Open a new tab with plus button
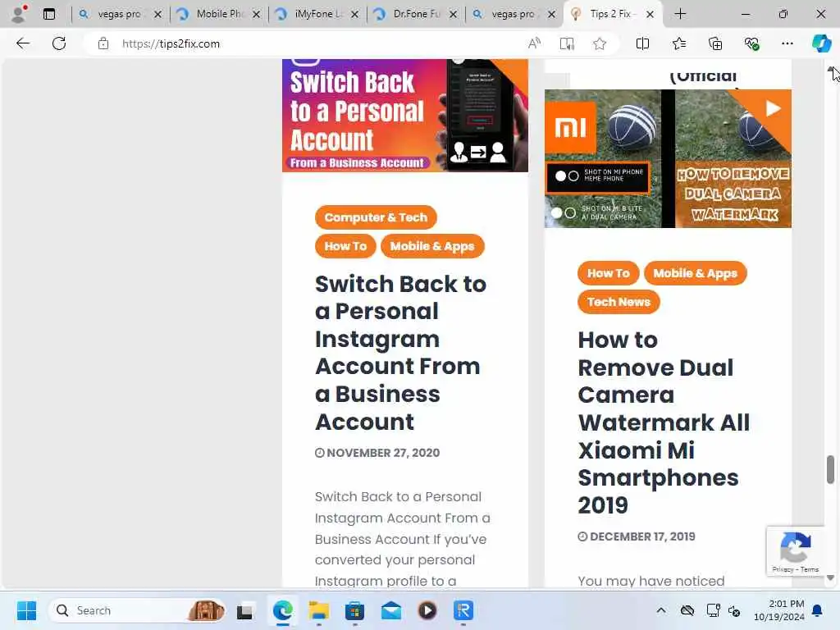The width and height of the screenshot is (840, 630). click(x=680, y=14)
